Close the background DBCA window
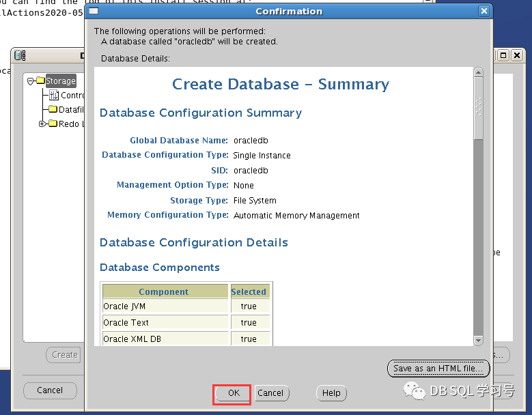The image size is (532, 415). click(x=517, y=55)
